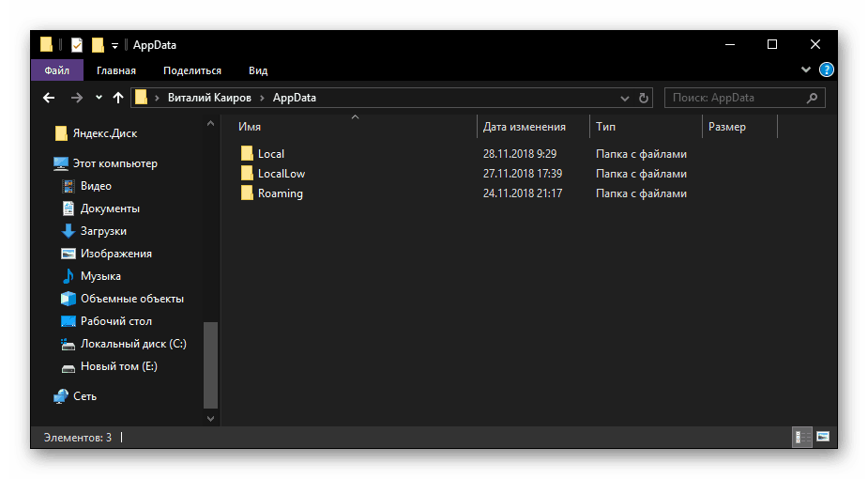Open the Local folder
The image size is (868, 479).
tap(270, 154)
